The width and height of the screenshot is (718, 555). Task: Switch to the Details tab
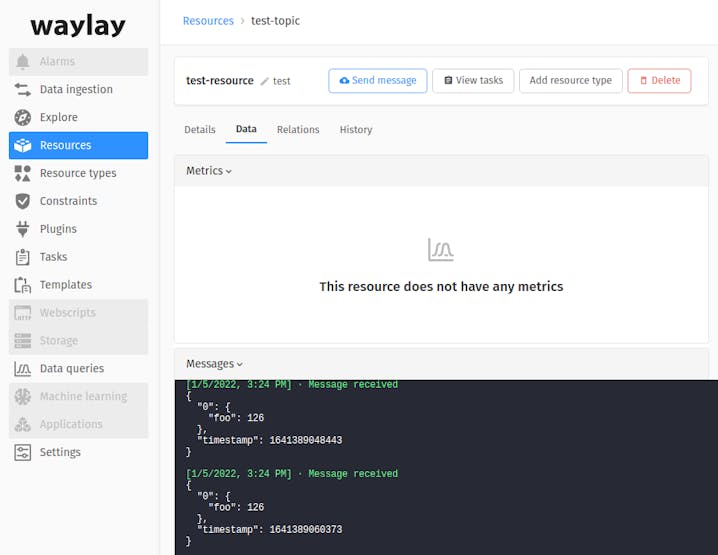pos(200,130)
